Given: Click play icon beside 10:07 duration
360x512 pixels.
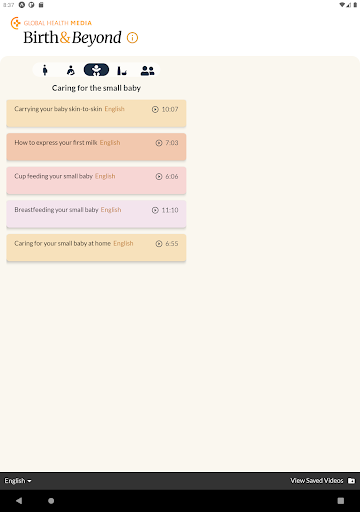Looking at the screenshot, I should click(x=155, y=109).
